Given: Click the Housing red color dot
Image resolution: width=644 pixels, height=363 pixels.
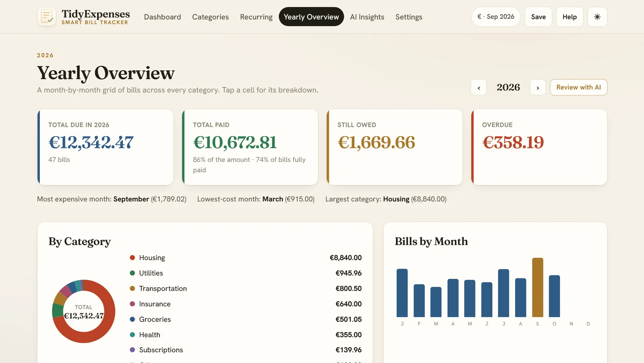Looking at the screenshot, I should tap(132, 258).
